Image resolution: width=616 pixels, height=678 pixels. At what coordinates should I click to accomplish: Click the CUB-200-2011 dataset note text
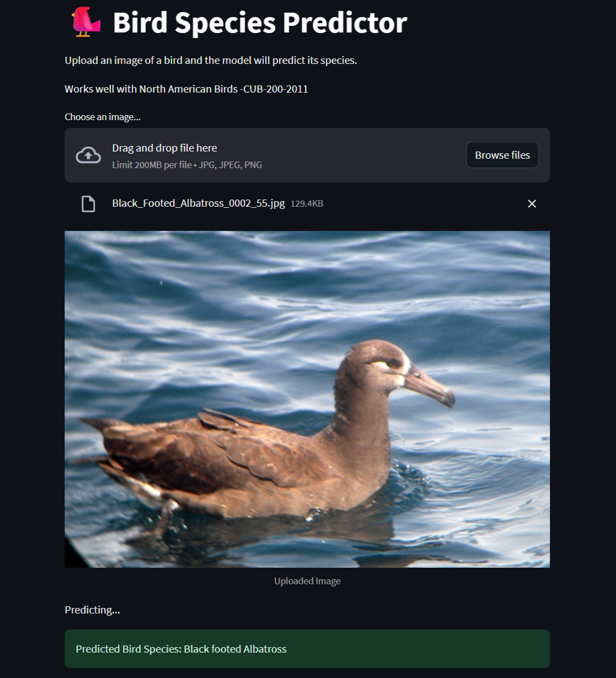tap(186, 89)
